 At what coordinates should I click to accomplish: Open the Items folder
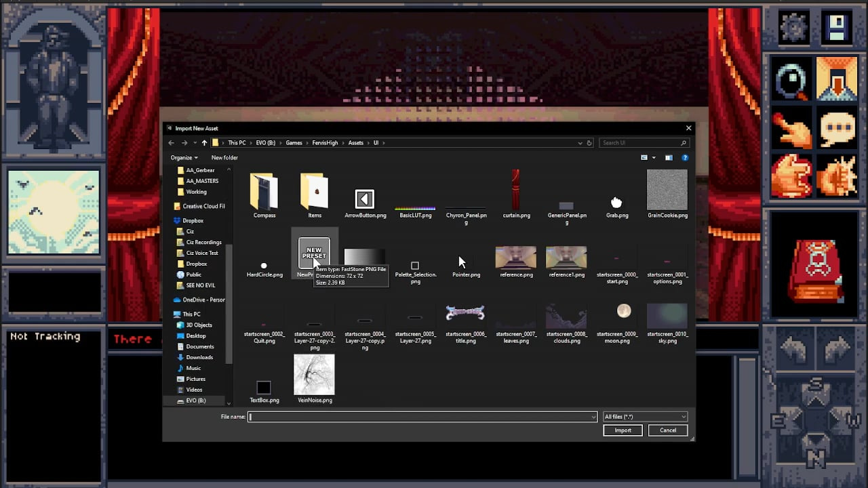(315, 196)
